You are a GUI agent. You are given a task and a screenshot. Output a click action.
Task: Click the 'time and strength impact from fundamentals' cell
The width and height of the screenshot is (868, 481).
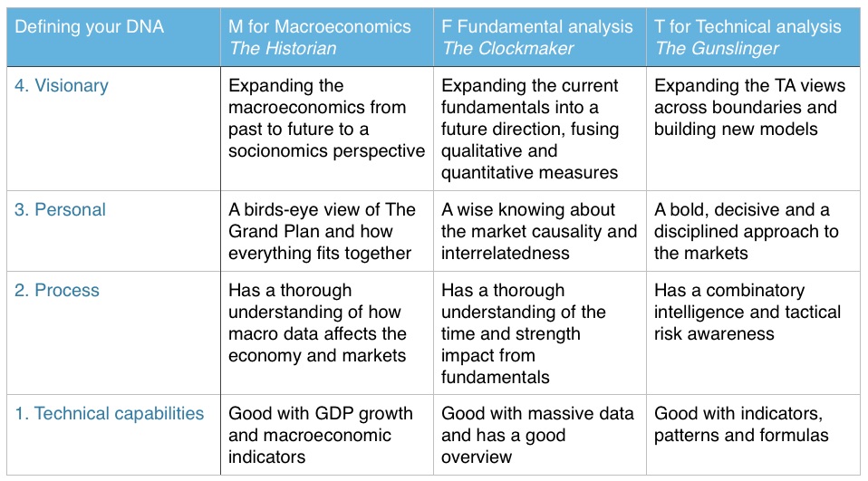point(540,333)
